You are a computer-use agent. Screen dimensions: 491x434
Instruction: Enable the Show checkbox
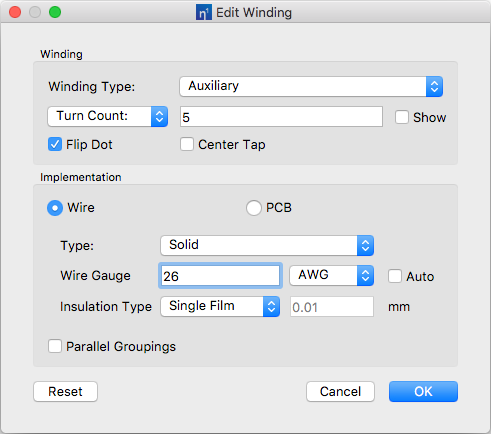click(402, 117)
